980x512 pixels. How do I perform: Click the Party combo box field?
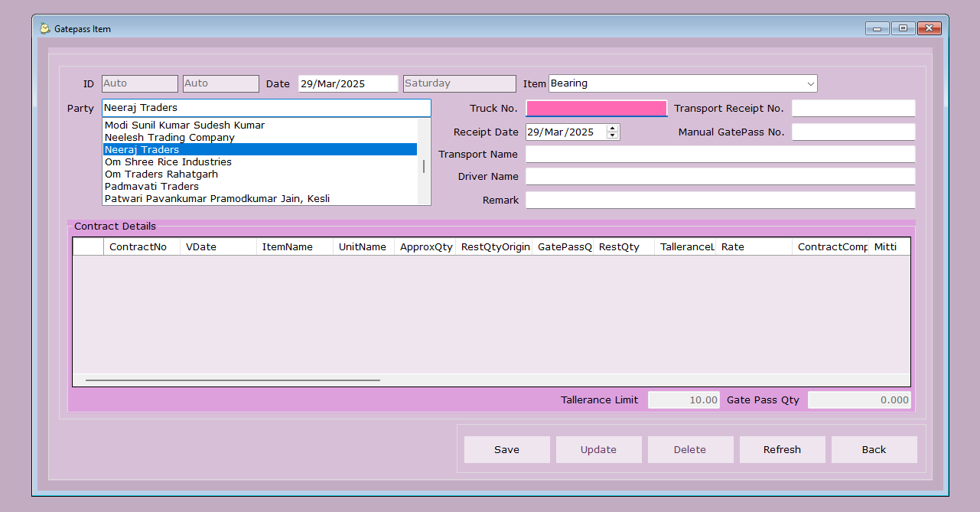pyautogui.click(x=266, y=108)
